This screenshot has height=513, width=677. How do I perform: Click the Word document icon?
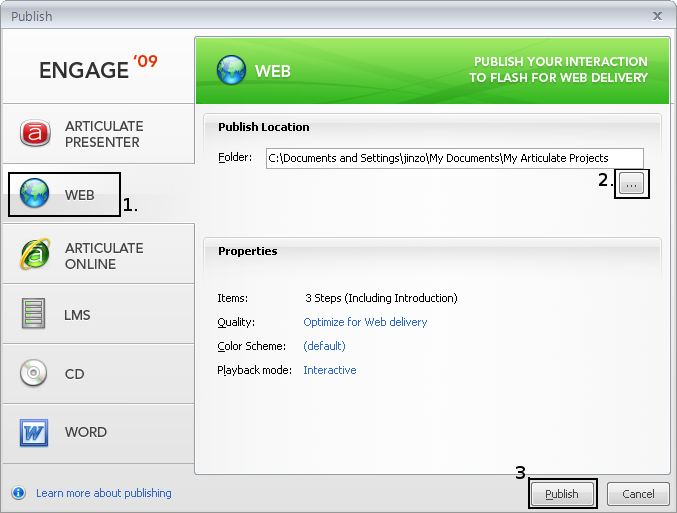34,432
